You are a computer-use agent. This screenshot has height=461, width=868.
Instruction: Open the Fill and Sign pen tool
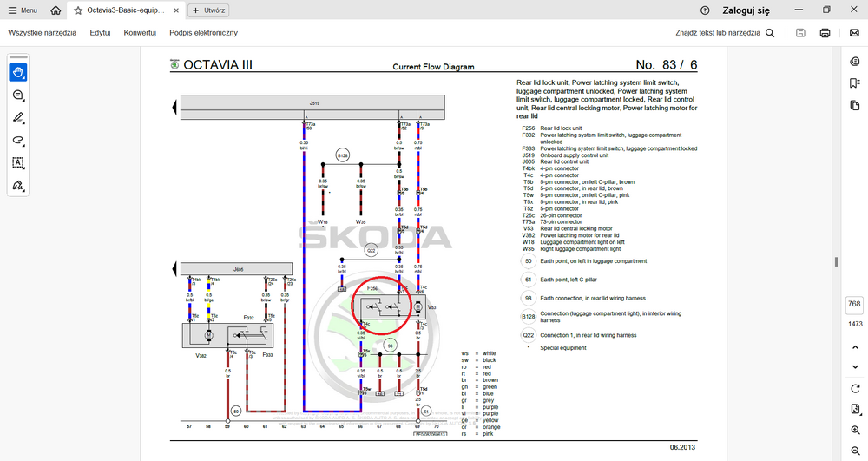[x=17, y=185]
